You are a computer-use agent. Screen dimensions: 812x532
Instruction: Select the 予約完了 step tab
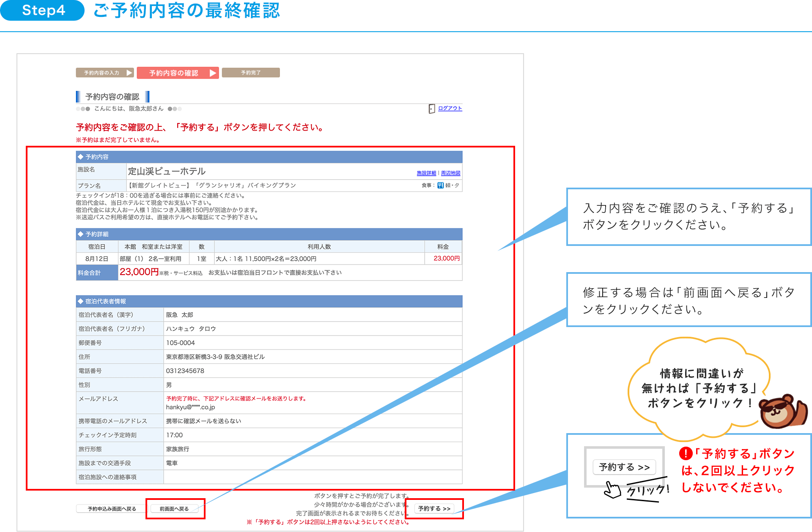click(x=251, y=73)
